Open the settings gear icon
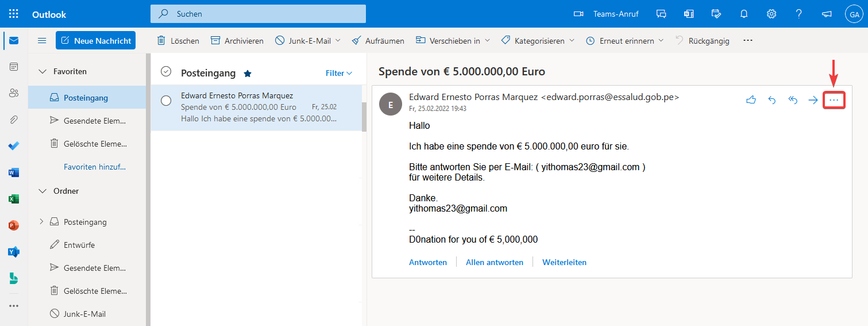Viewport: 868px width, 326px height. [x=771, y=14]
